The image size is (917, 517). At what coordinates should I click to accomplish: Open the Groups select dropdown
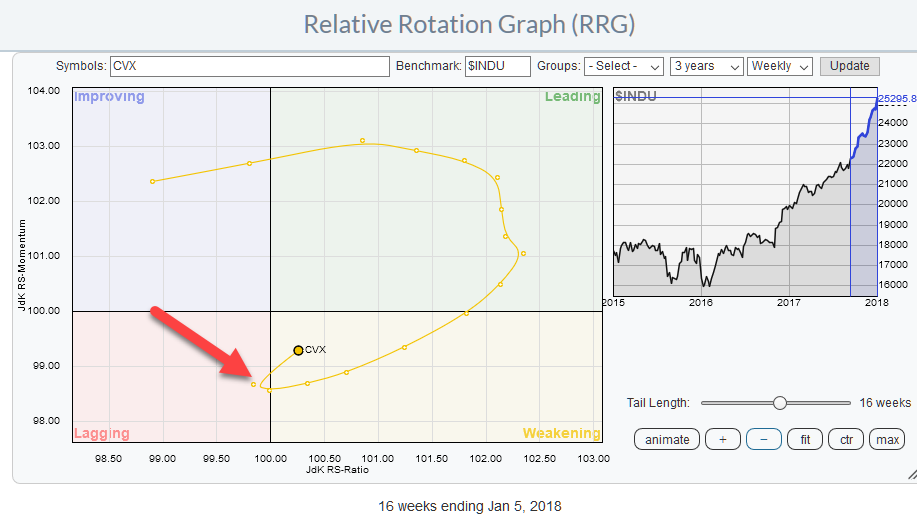pos(624,66)
